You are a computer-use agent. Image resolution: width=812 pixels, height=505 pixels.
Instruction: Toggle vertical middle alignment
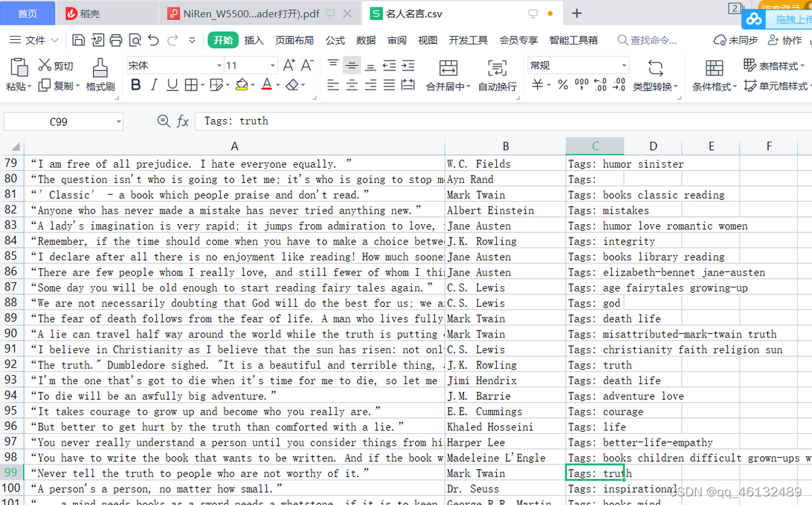352,65
